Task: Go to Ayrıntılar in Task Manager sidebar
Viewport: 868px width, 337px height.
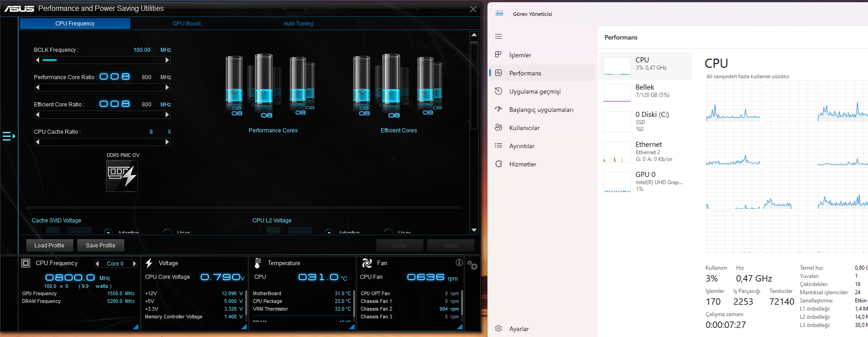Action: click(x=542, y=146)
